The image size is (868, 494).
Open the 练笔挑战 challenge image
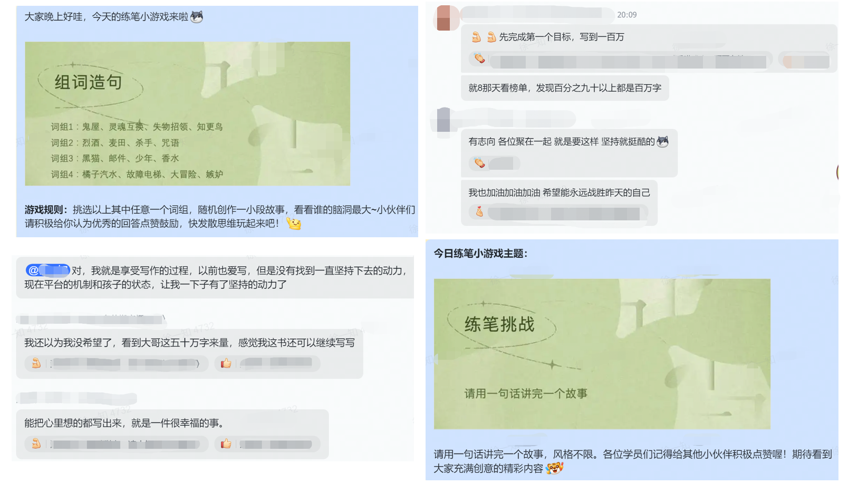[x=602, y=353]
